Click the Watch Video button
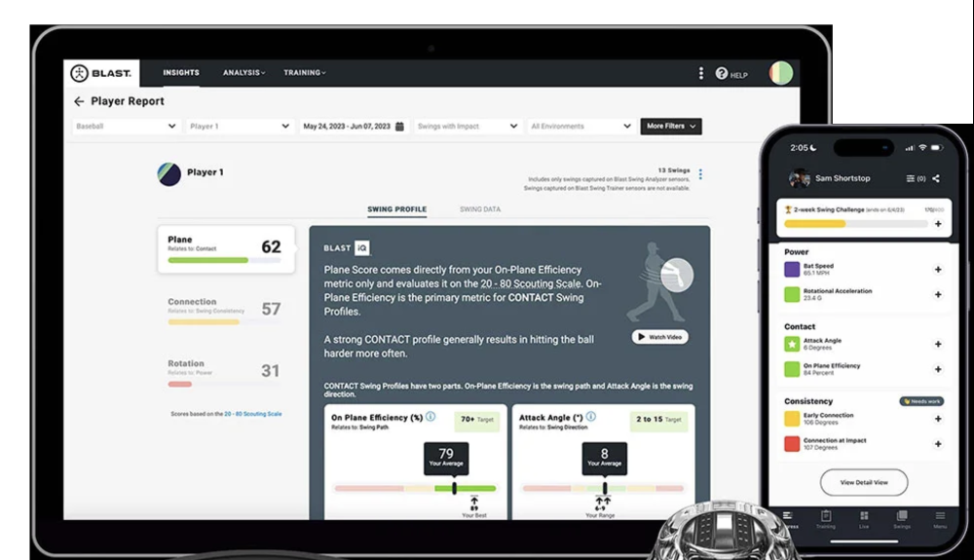The height and width of the screenshot is (560, 974). pos(659,337)
